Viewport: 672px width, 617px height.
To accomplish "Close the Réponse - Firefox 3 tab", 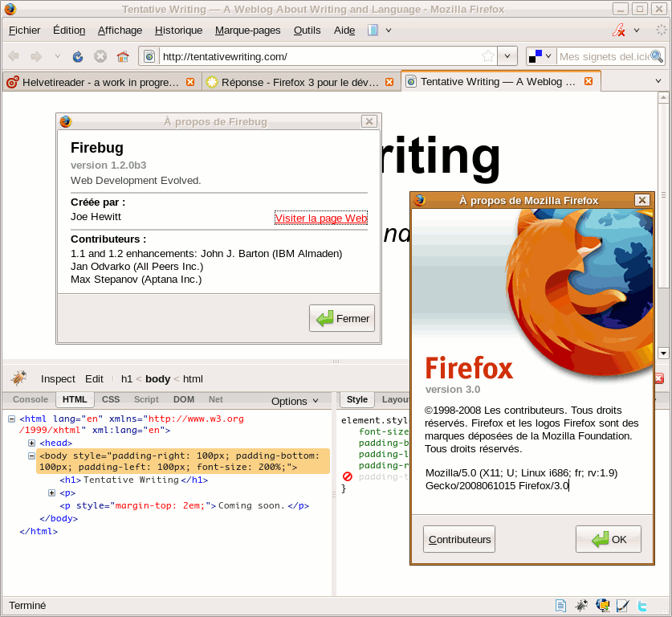I will 389,82.
